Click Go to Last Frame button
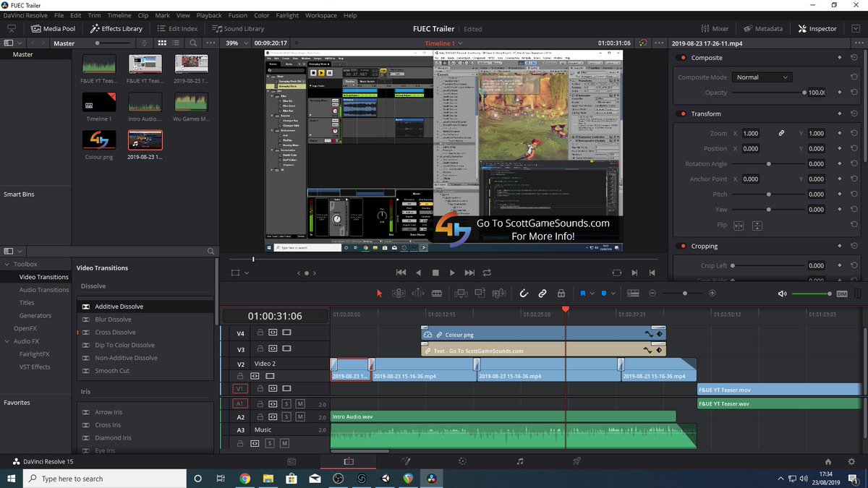The height and width of the screenshot is (488, 868). pyautogui.click(x=469, y=273)
